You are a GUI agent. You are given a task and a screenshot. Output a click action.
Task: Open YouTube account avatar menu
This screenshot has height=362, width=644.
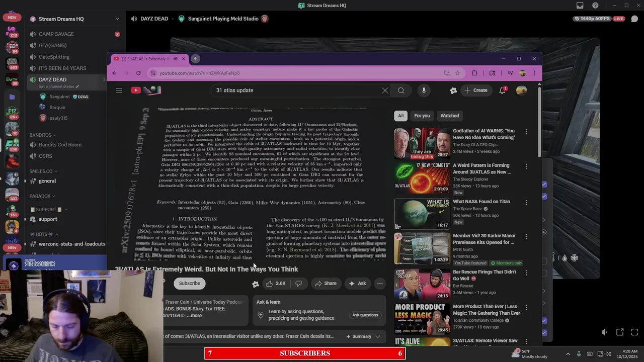pyautogui.click(x=521, y=90)
